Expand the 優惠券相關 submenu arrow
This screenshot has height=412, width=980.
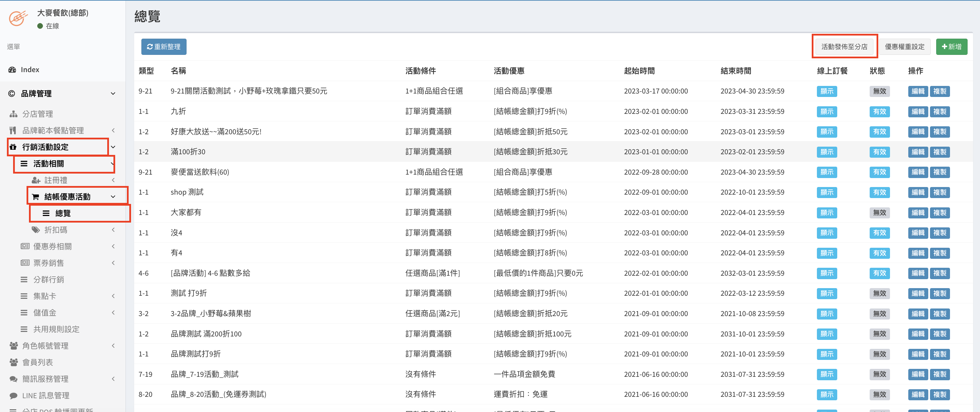coord(113,246)
